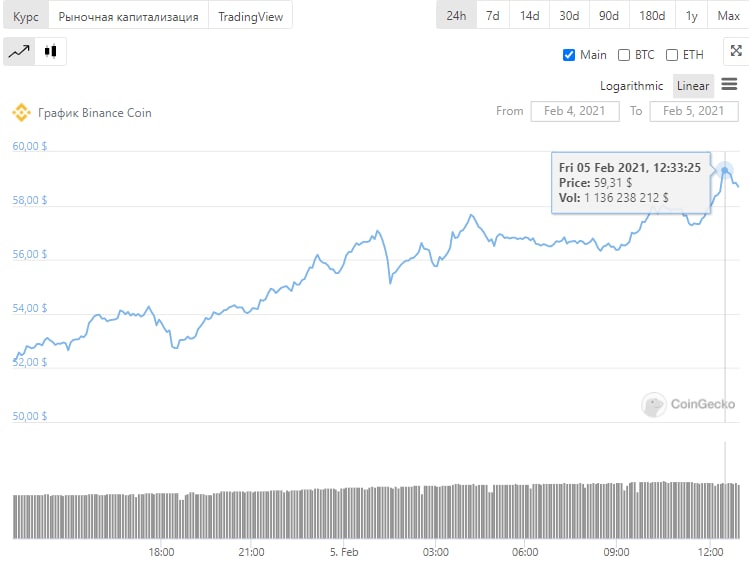Image resolution: width=749 pixels, height=561 pixels.
Task: Open the TradingView tab
Action: pos(250,17)
